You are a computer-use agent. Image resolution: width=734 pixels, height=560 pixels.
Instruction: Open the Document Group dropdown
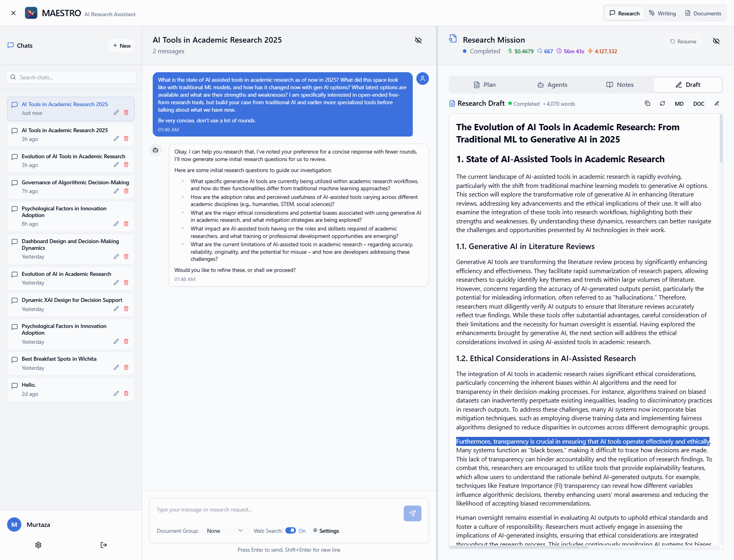pyautogui.click(x=225, y=531)
